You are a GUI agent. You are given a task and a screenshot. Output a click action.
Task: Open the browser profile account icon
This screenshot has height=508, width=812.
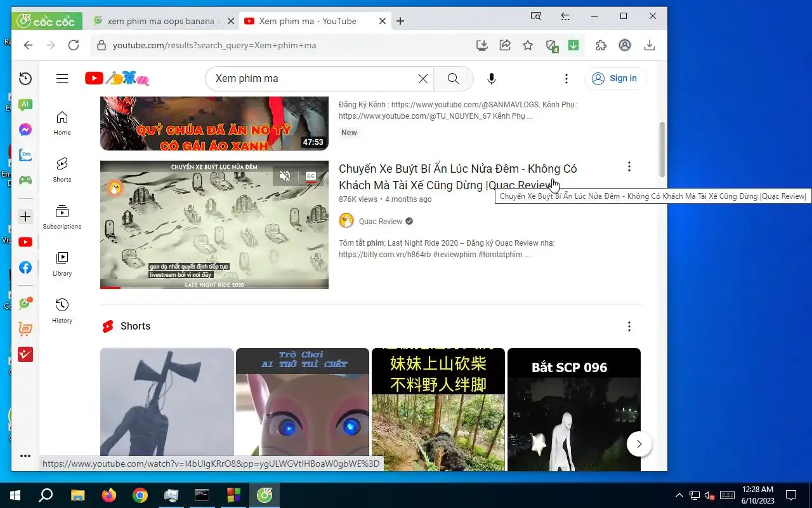(625, 45)
